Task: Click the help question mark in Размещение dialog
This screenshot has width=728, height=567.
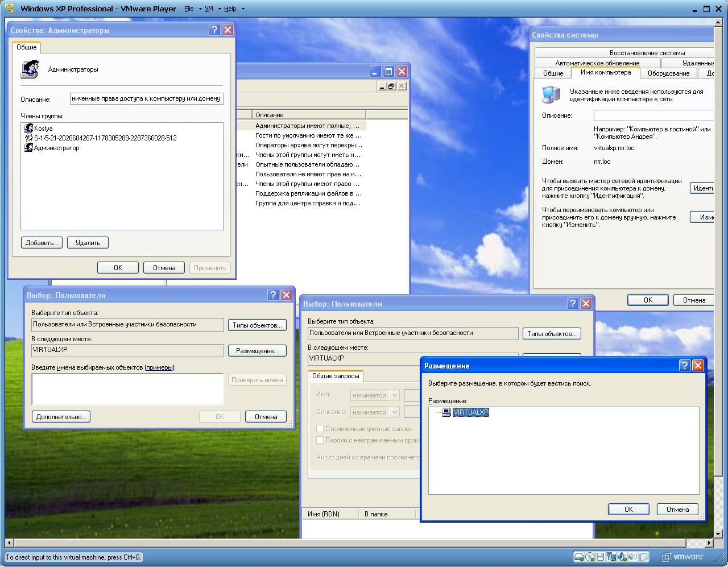Action: (685, 365)
